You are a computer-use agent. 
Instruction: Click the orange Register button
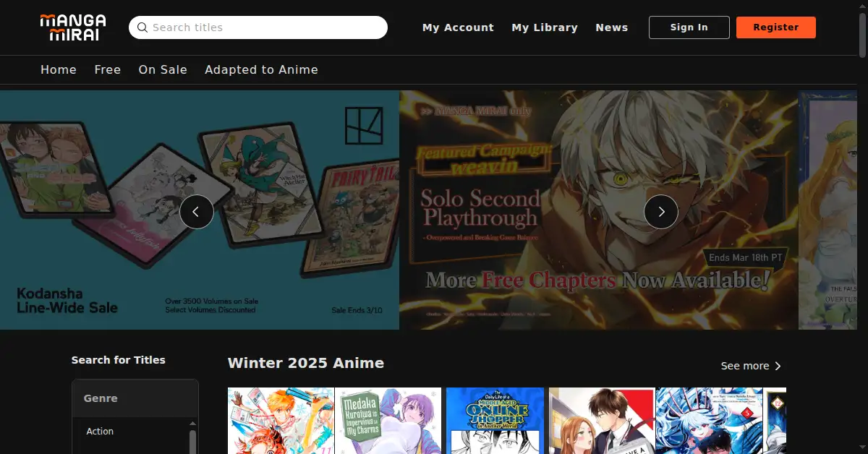click(776, 27)
